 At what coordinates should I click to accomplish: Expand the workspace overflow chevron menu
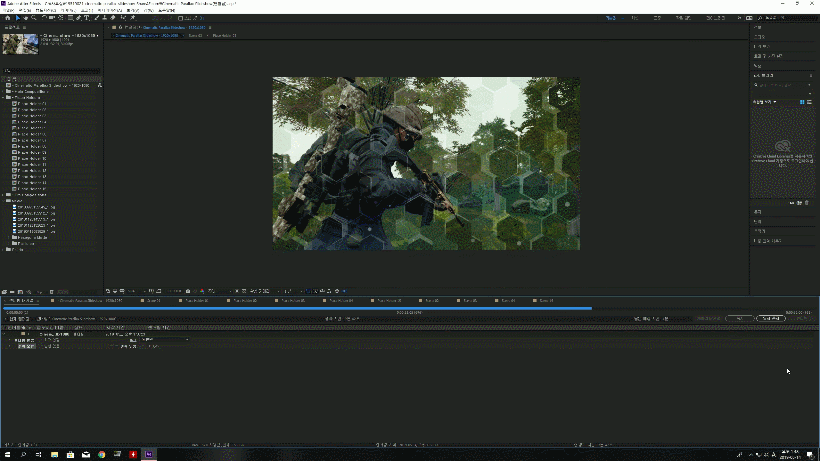pos(741,17)
